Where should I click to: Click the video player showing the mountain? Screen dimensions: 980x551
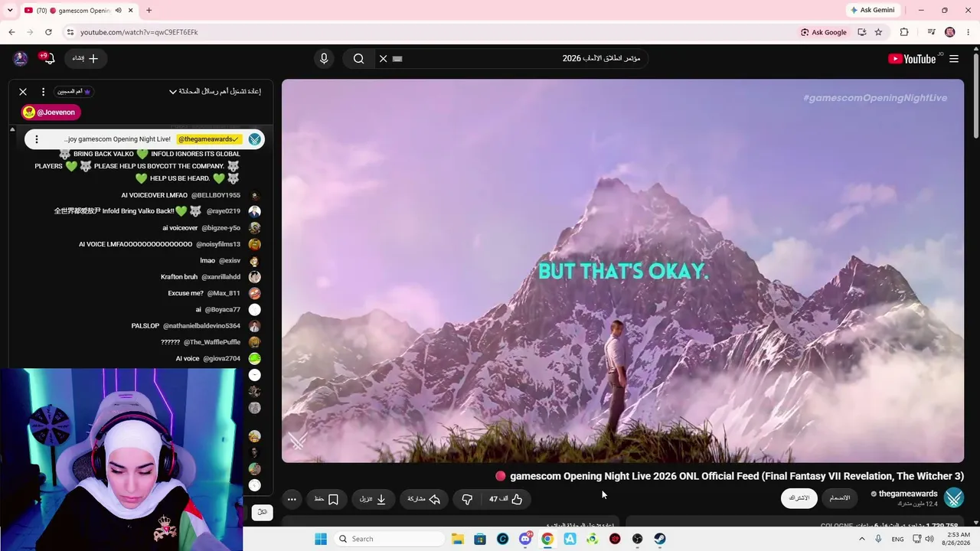coord(622,271)
